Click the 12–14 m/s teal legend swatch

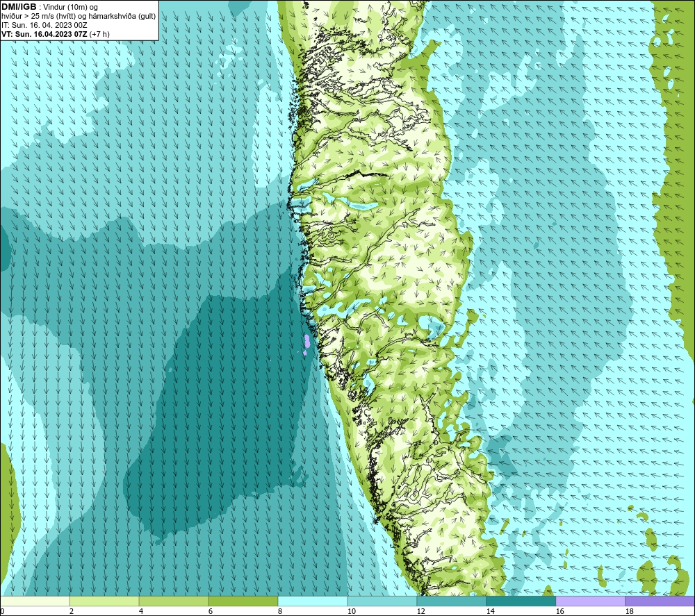click(x=451, y=601)
